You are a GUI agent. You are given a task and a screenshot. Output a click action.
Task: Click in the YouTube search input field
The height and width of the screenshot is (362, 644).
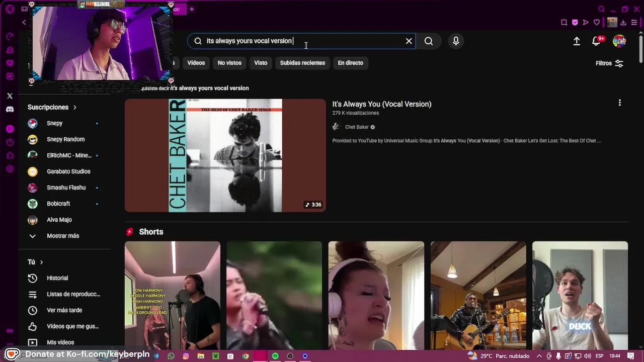click(x=302, y=41)
